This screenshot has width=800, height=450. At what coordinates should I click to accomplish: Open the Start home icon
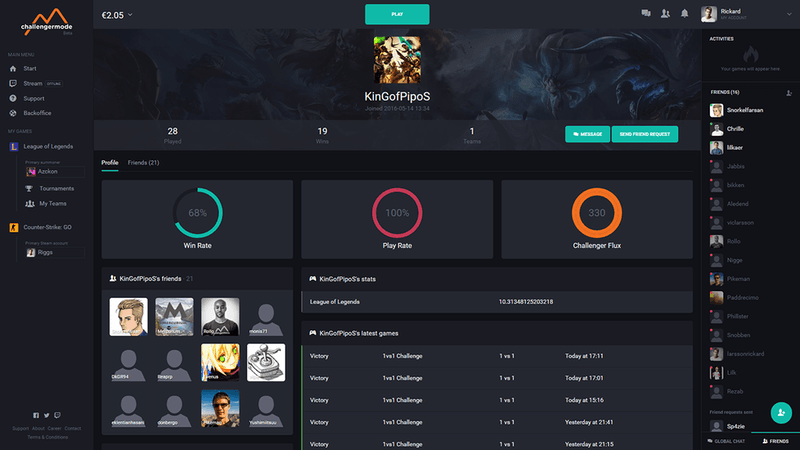click(13, 68)
